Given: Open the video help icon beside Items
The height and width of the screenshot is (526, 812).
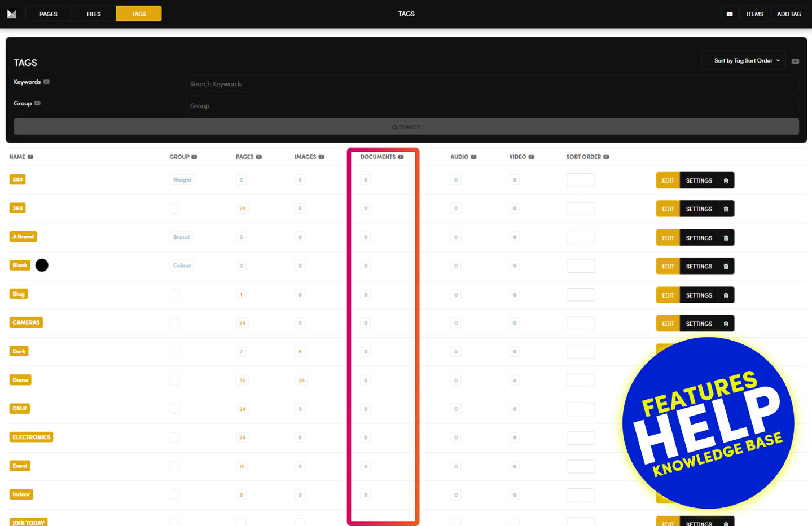Looking at the screenshot, I should [x=729, y=14].
